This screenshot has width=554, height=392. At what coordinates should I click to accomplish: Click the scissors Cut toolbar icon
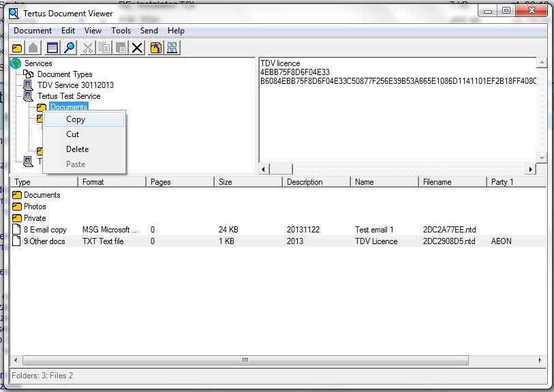coord(88,48)
